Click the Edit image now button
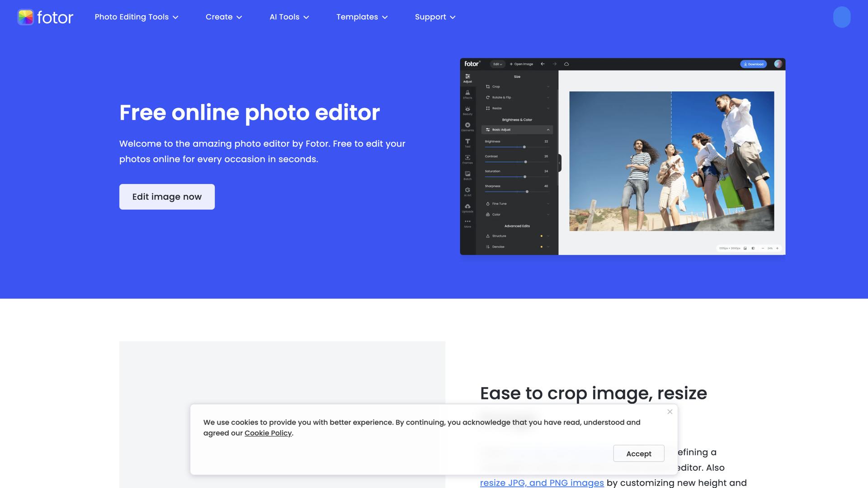 [x=167, y=197]
